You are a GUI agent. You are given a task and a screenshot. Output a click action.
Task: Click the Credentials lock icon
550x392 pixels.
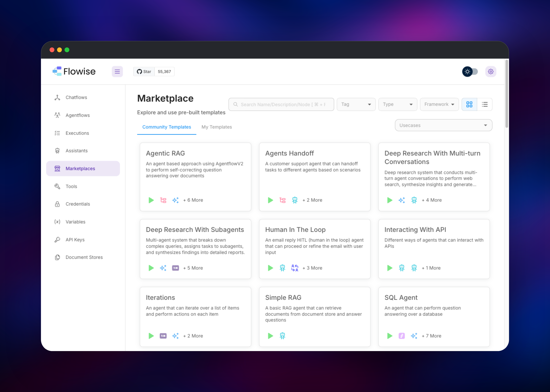tap(57, 204)
